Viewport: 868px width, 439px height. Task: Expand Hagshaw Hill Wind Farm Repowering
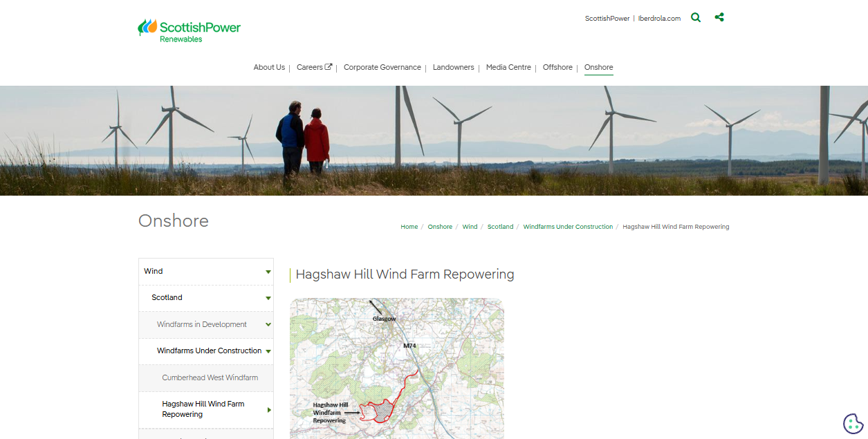267,409
